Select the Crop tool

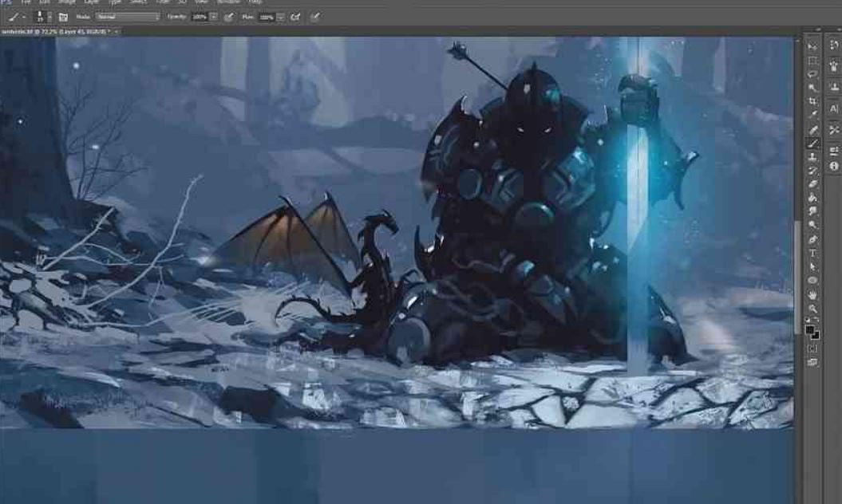tap(813, 102)
